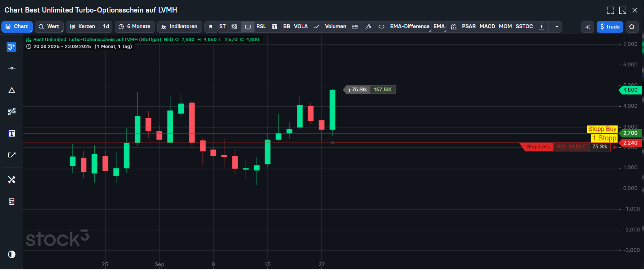This screenshot has width=644, height=270.
Task: Click the horizontal line tool in sidebar
Action: [11, 68]
